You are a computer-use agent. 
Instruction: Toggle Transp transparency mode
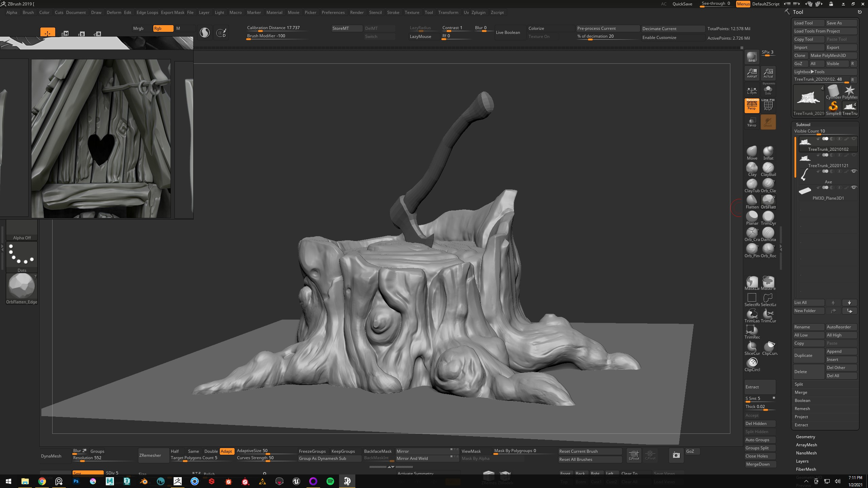752,122
